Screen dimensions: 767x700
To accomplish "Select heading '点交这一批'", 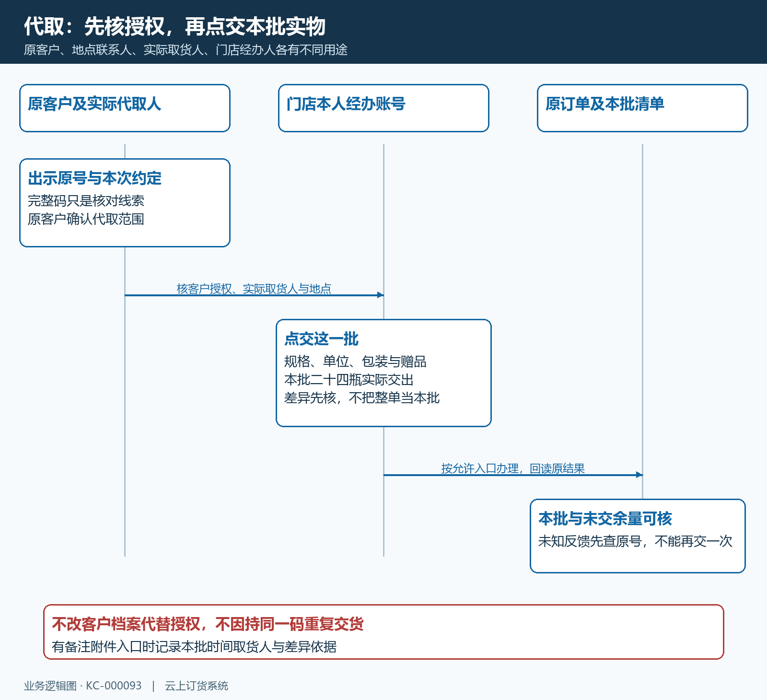I will pos(321,339).
